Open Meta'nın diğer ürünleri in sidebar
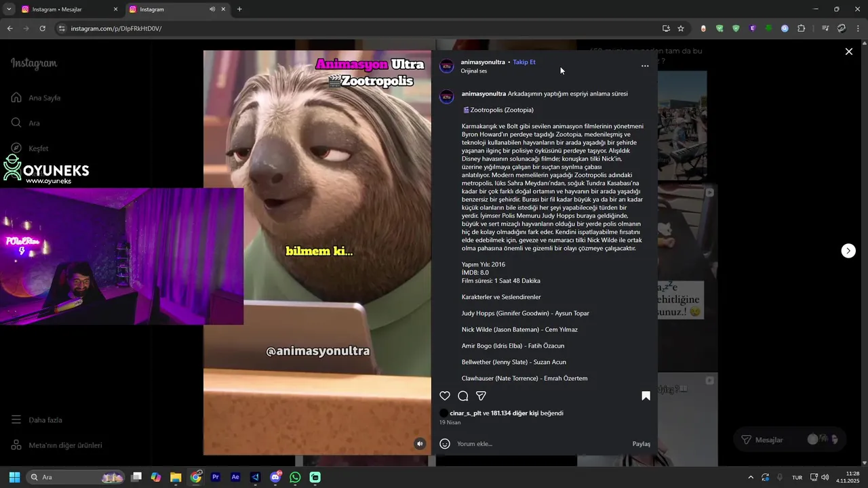 (56, 445)
